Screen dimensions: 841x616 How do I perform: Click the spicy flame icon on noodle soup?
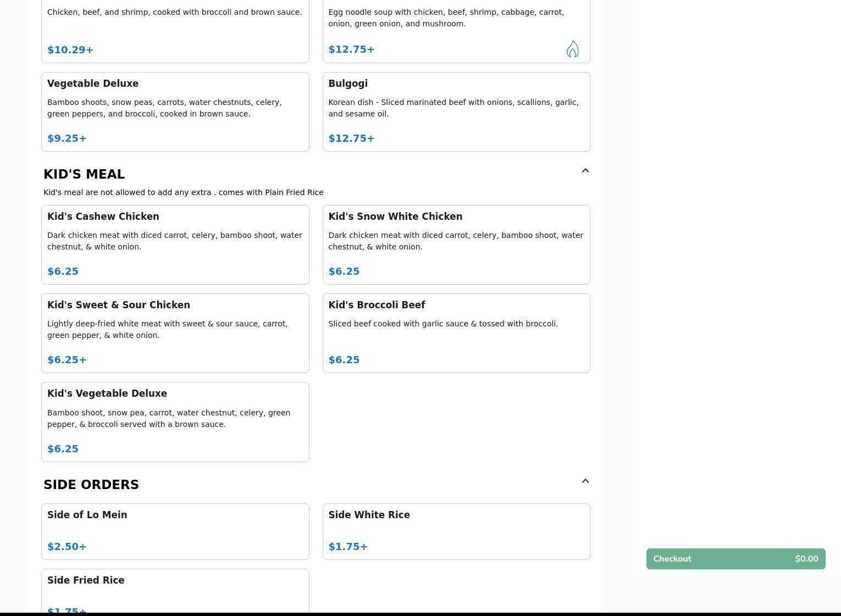click(x=572, y=49)
